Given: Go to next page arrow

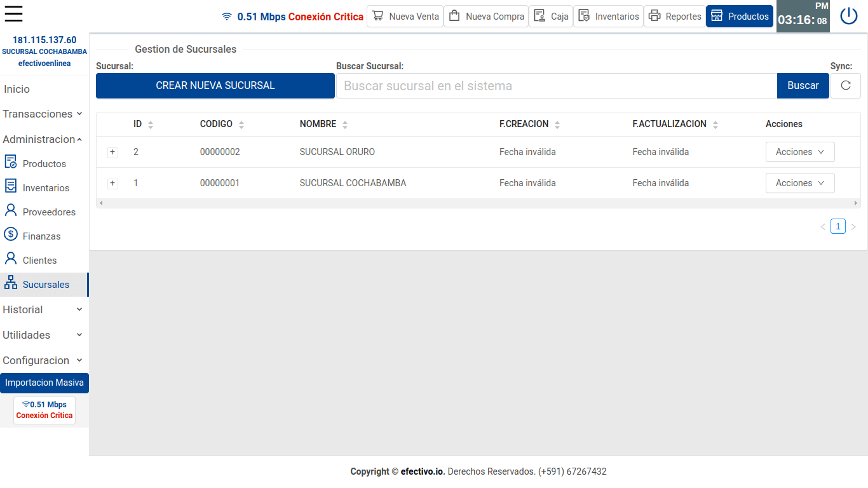Looking at the screenshot, I should click(853, 227).
